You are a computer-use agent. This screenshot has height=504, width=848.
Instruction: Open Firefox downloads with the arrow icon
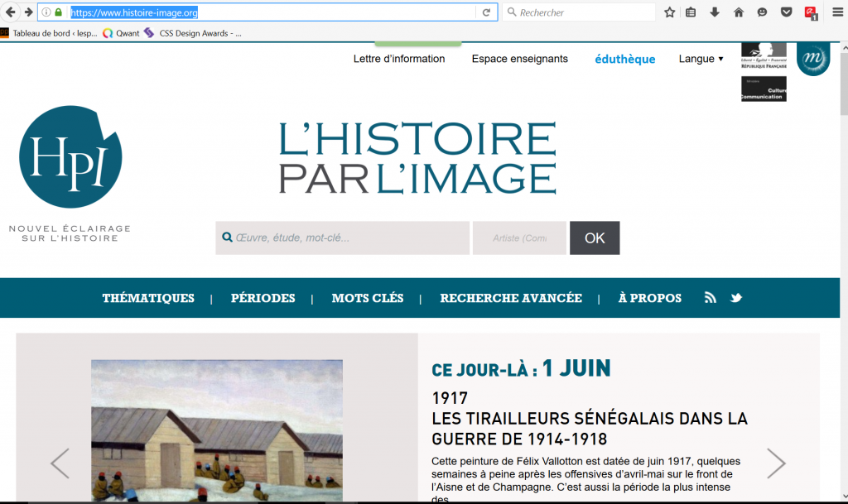pyautogui.click(x=714, y=12)
